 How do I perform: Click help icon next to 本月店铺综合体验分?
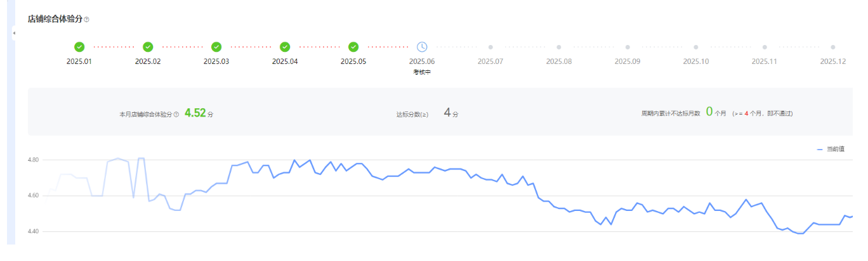(x=176, y=115)
